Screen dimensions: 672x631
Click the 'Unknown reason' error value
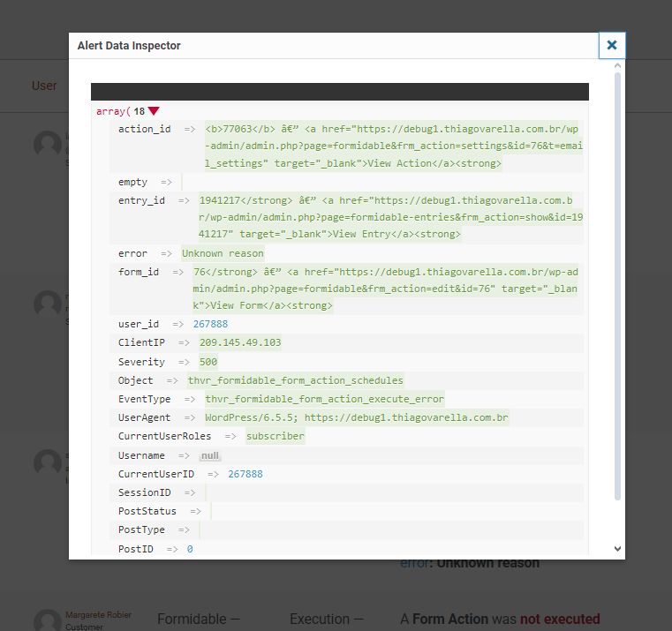(x=223, y=253)
